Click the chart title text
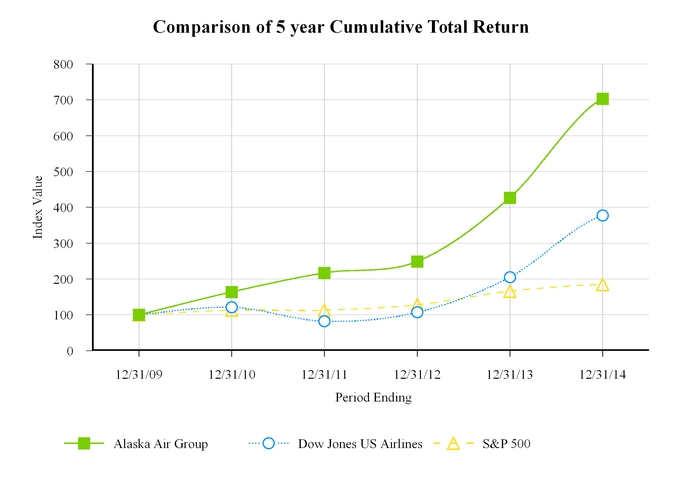The image size is (682, 480). [x=341, y=27]
